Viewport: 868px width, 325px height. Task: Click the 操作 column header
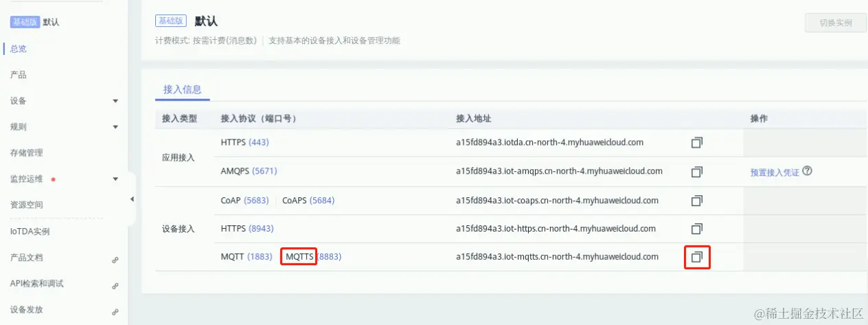(x=759, y=119)
